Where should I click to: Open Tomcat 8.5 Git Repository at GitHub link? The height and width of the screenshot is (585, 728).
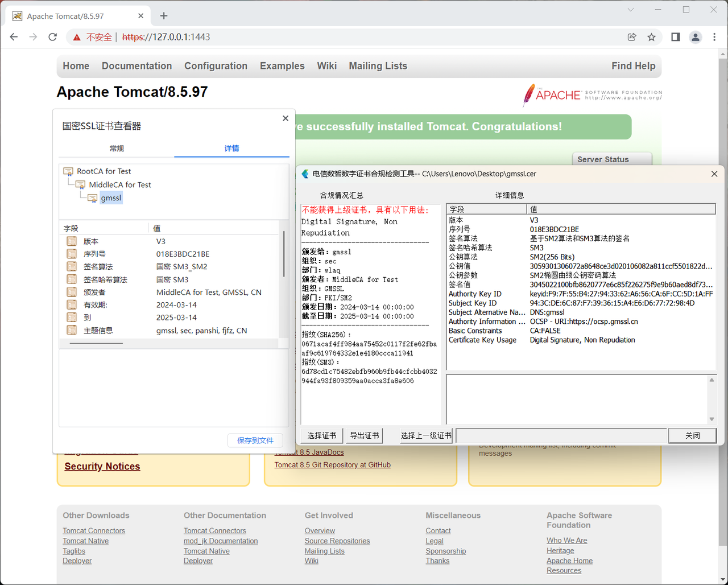pos(333,465)
